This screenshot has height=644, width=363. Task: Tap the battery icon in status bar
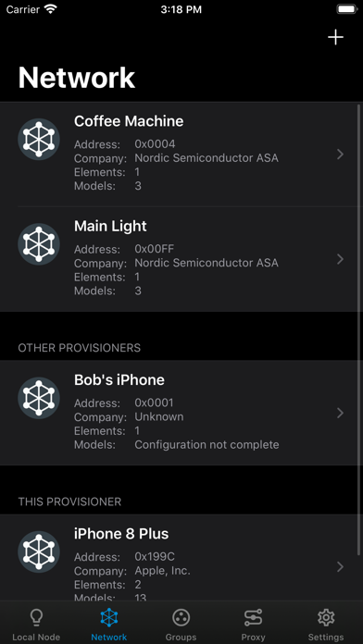coord(346,9)
